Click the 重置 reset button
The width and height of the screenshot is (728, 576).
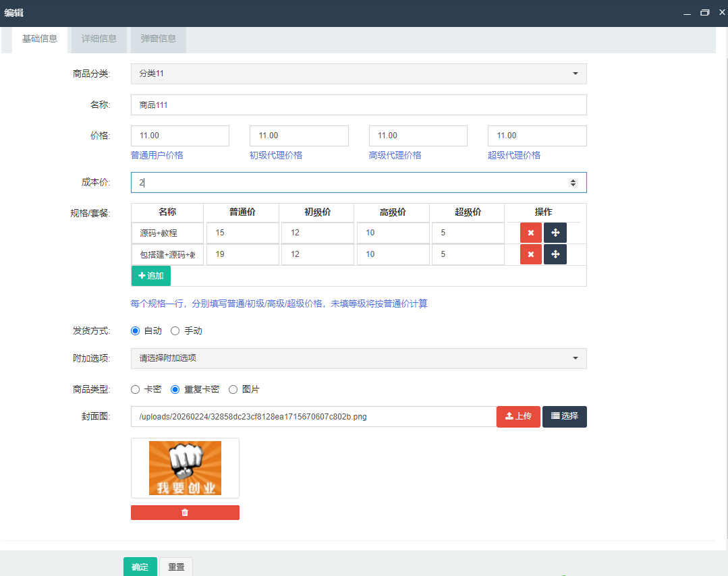click(175, 567)
